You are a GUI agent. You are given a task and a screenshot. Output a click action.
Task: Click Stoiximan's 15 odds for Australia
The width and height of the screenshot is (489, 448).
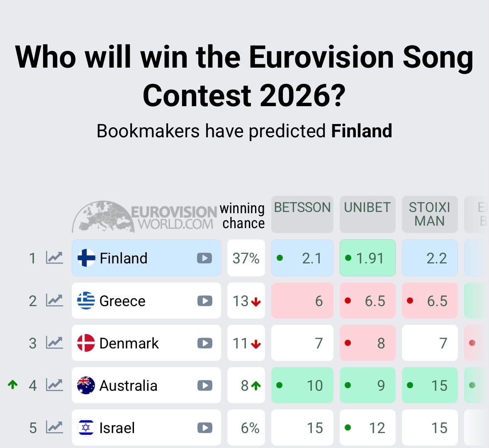coord(430,385)
